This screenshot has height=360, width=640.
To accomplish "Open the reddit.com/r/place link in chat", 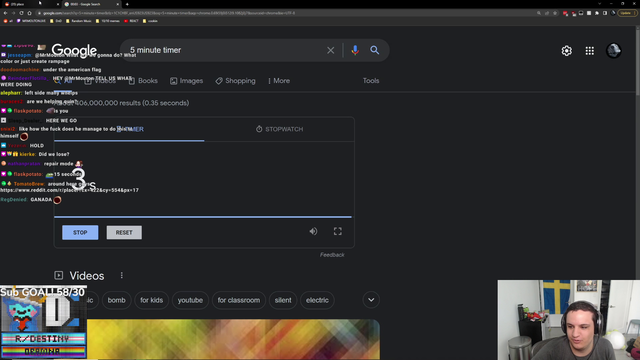I will point(69,190).
